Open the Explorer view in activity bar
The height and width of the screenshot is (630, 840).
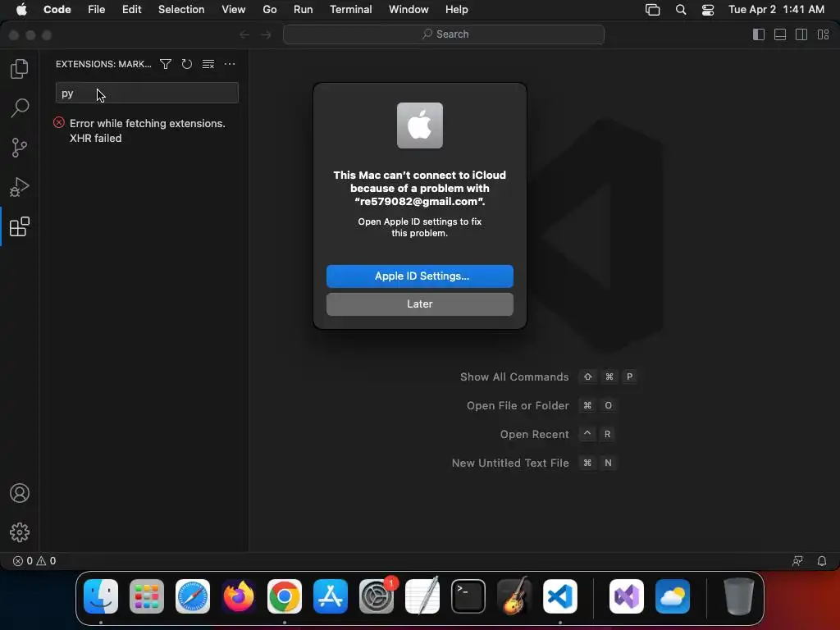pos(20,69)
